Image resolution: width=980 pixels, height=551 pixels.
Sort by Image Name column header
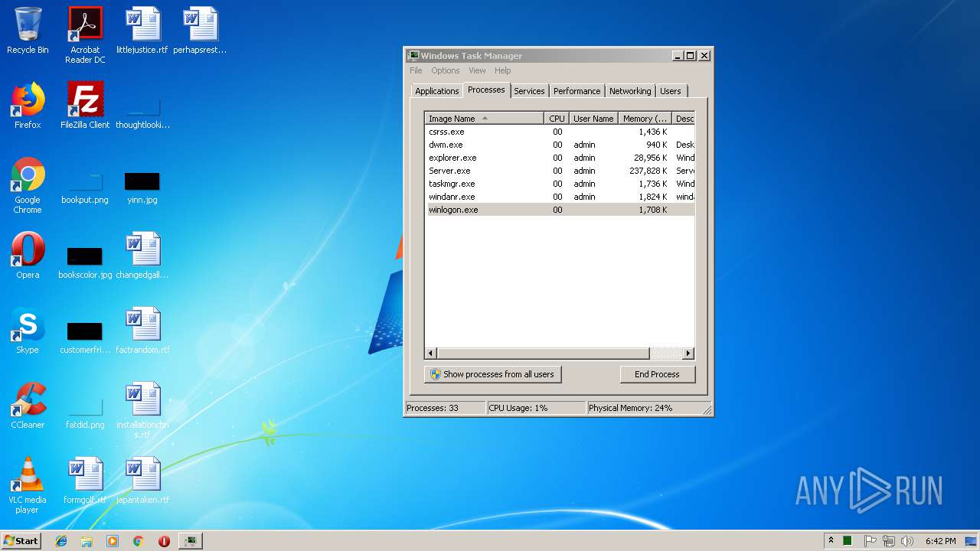(485, 119)
